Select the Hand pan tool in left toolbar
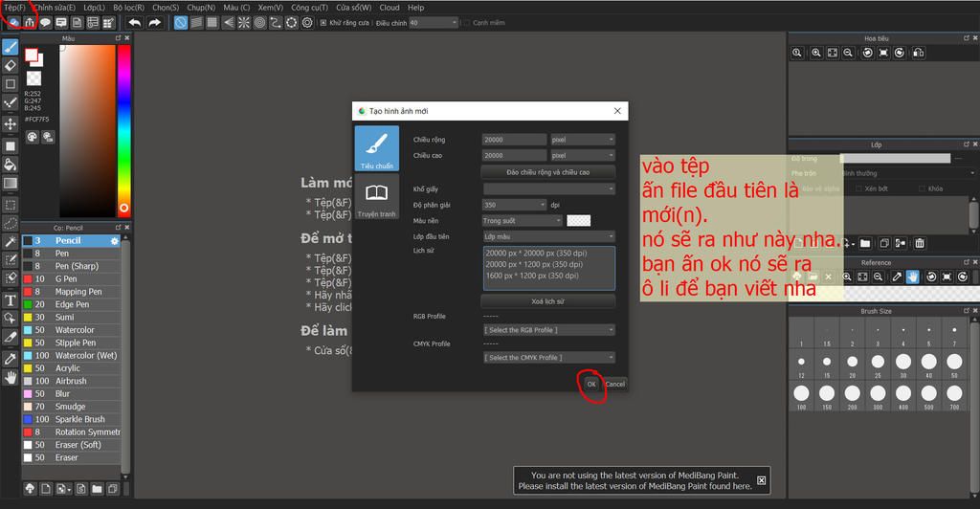Viewport: 980px width, 509px height. [x=10, y=377]
